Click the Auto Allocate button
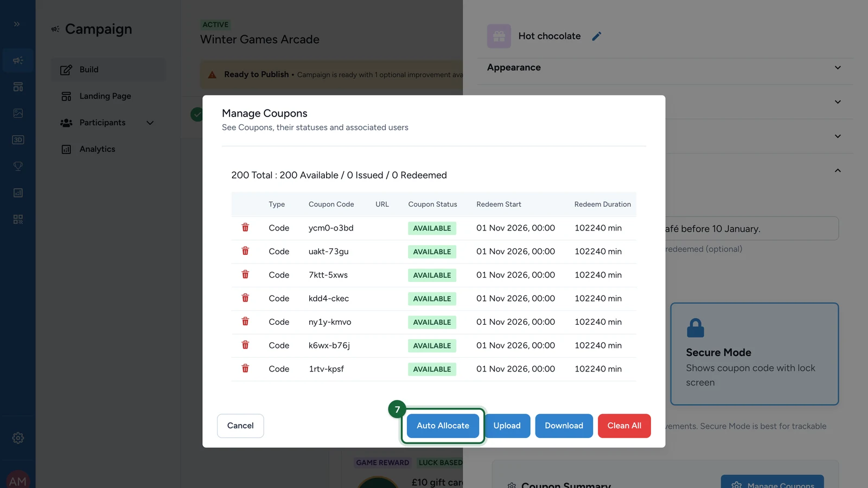Viewport: 868px width, 488px height. pyautogui.click(x=443, y=426)
